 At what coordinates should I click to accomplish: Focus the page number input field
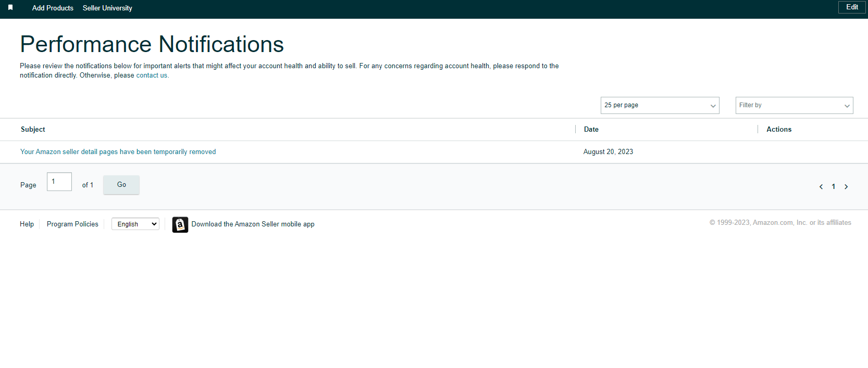pyautogui.click(x=59, y=182)
